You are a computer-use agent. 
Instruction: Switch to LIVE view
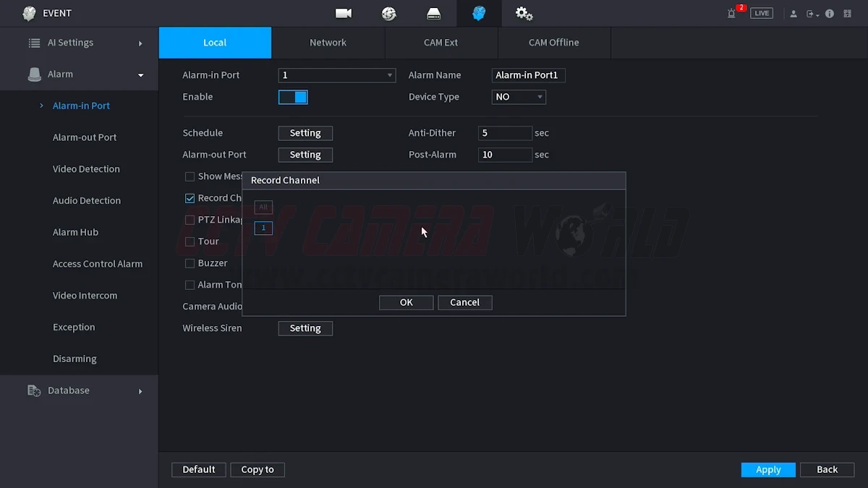click(x=761, y=14)
